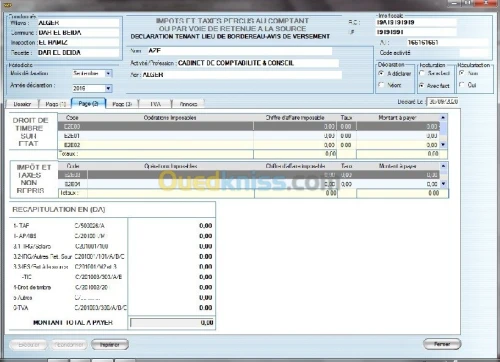The height and width of the screenshot is (362, 500).
Task: Click the Commune field 'DAR EL BEIDA'
Action: 78,33
